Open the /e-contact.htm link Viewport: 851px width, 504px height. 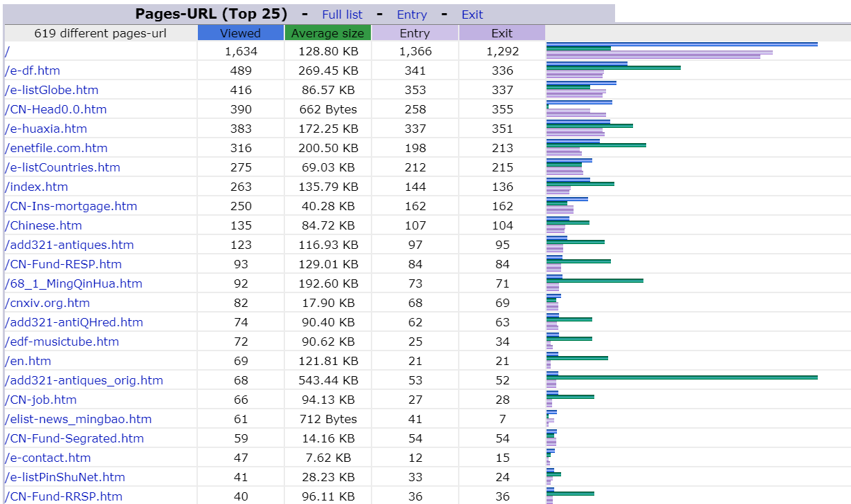coord(48,458)
